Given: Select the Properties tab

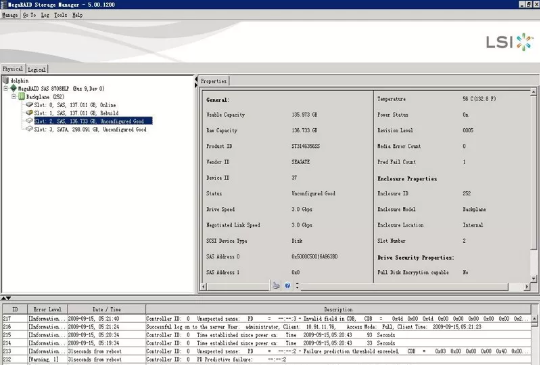Looking at the screenshot, I should tap(214, 81).
